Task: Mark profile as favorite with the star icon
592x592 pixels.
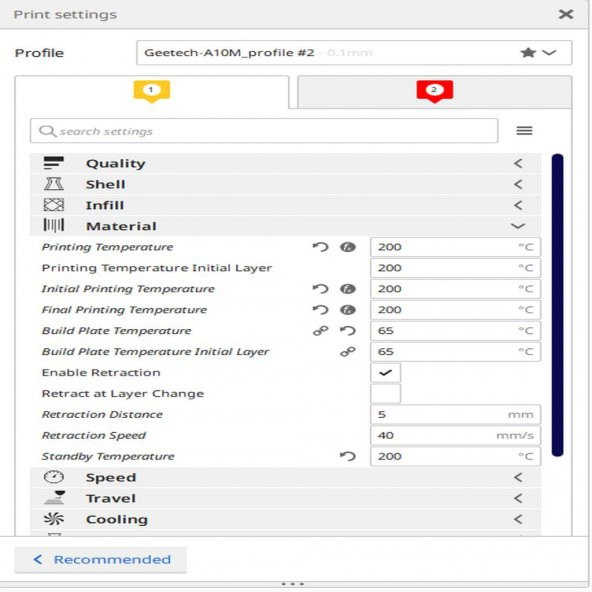Action: [528, 52]
